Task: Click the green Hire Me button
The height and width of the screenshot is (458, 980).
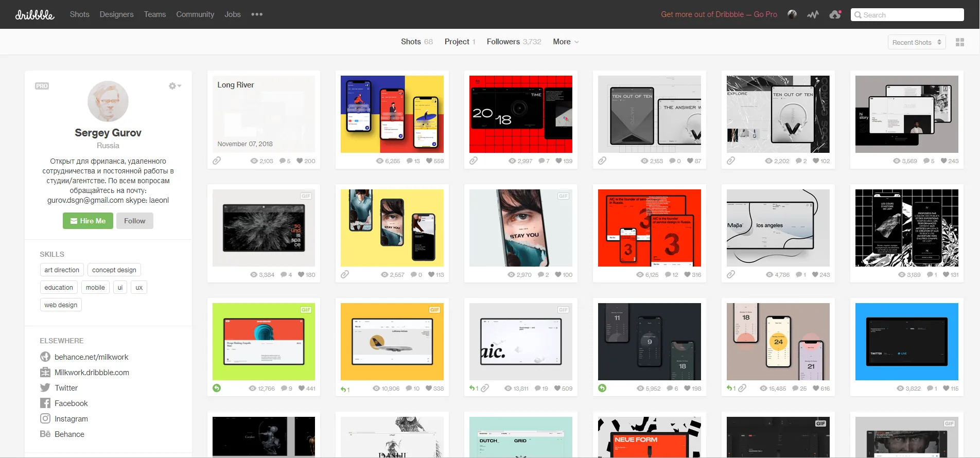Action: tap(88, 221)
